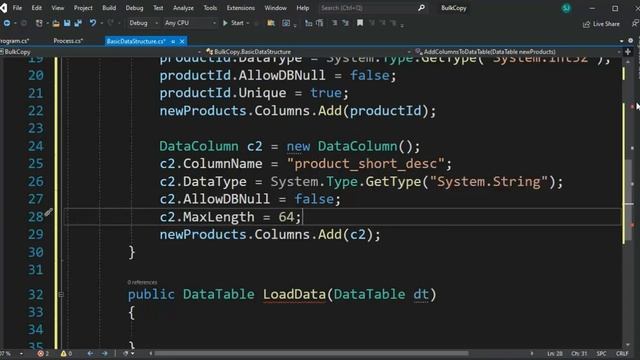Viewport: 640px width, 360px height.
Task: Click the split editor icon
Action: click(x=628, y=52)
